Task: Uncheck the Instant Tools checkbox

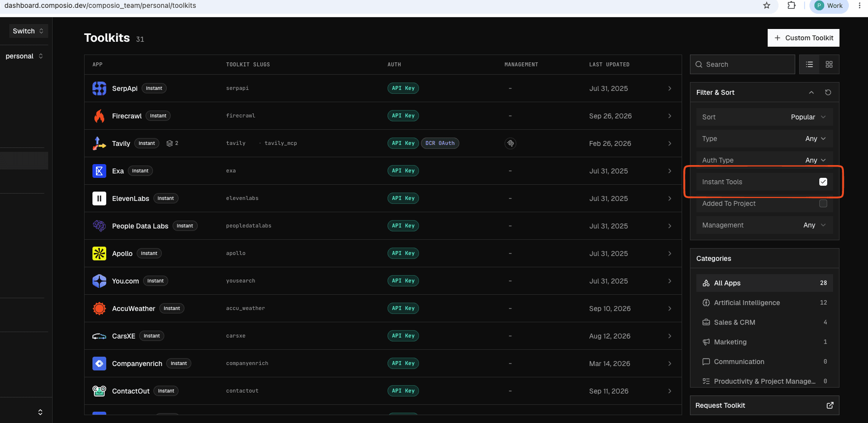Action: coord(823,182)
